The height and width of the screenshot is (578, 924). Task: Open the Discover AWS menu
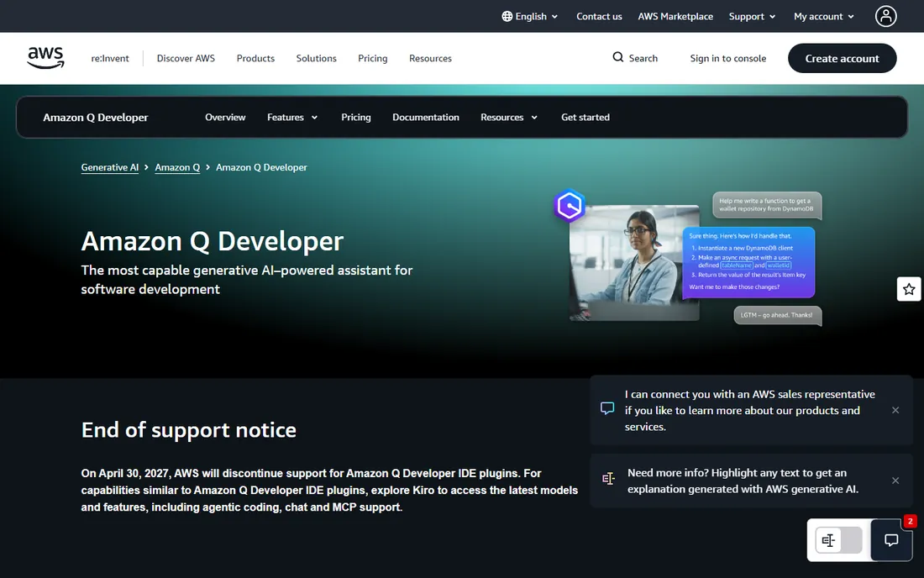point(186,58)
